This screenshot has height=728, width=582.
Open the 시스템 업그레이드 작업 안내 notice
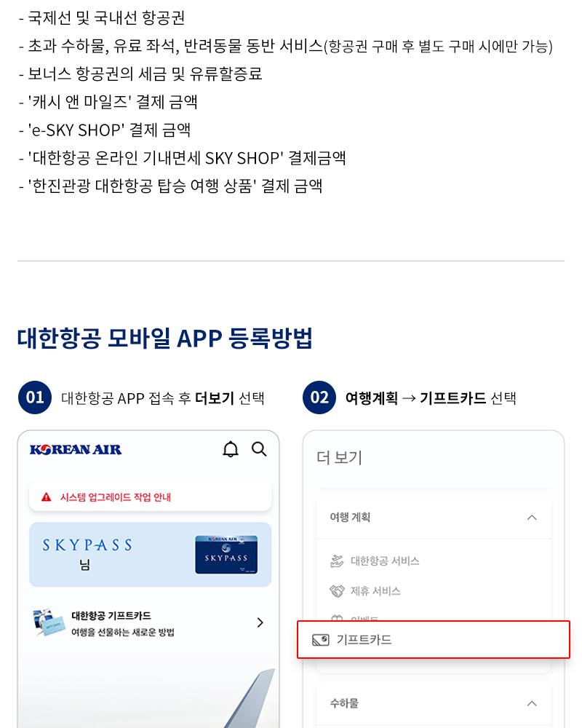click(x=151, y=497)
